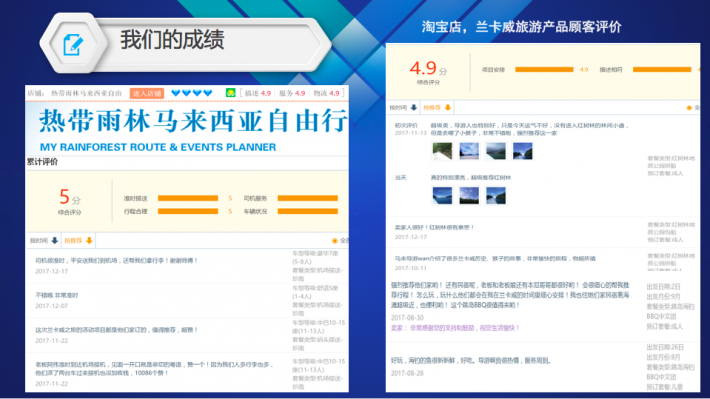
Task: Open third photo thumbnail of 2017-11-13 review
Action: click(495, 151)
